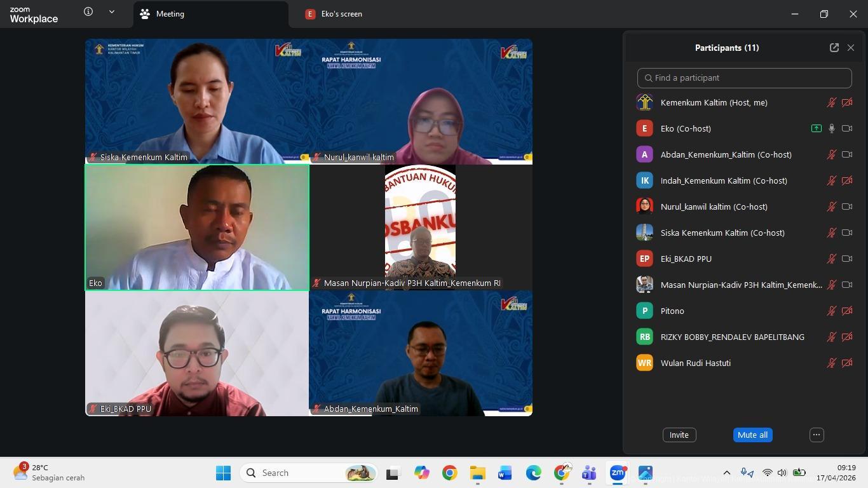
Task: Click the Find a participant search field
Action: (x=744, y=78)
